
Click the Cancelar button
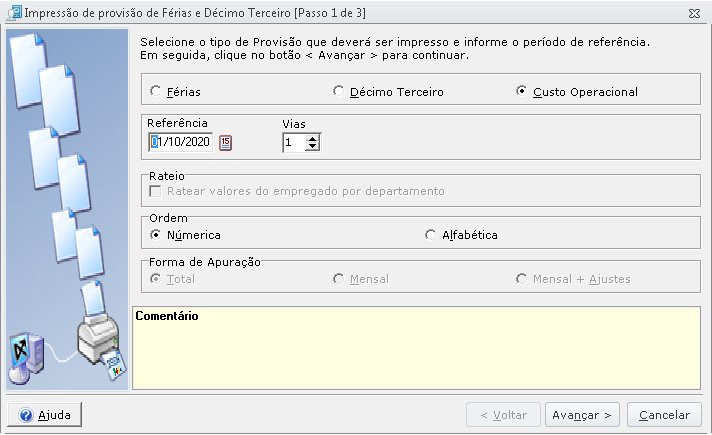point(664,415)
